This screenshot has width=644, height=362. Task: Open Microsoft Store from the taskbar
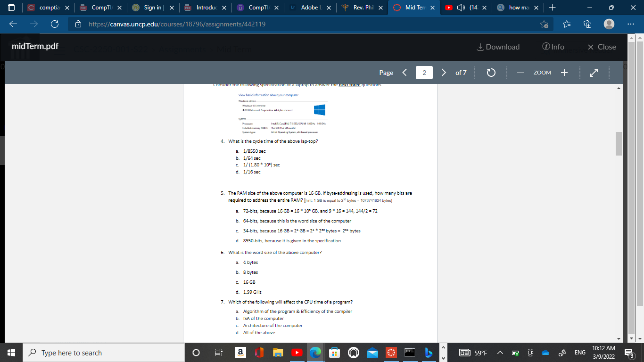pyautogui.click(x=334, y=353)
